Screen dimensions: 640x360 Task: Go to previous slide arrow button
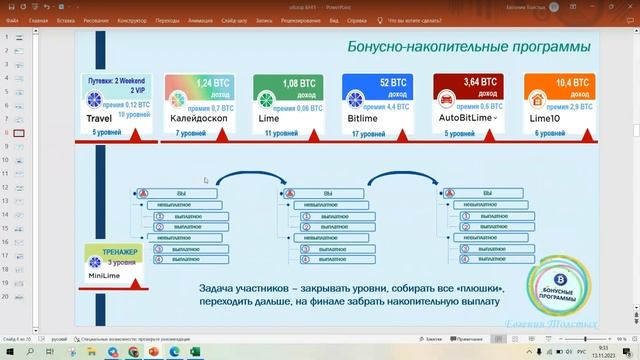tap(636, 316)
